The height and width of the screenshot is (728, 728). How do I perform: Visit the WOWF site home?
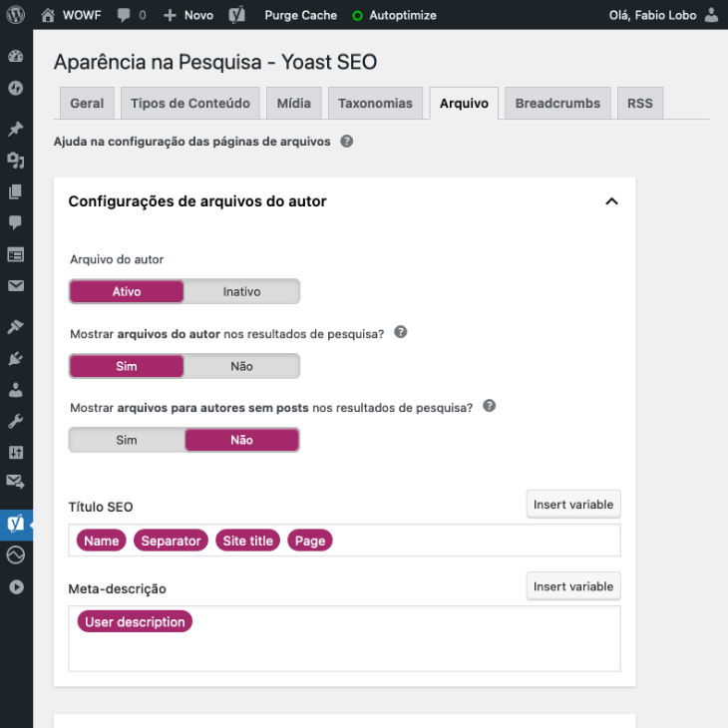pos(47,15)
